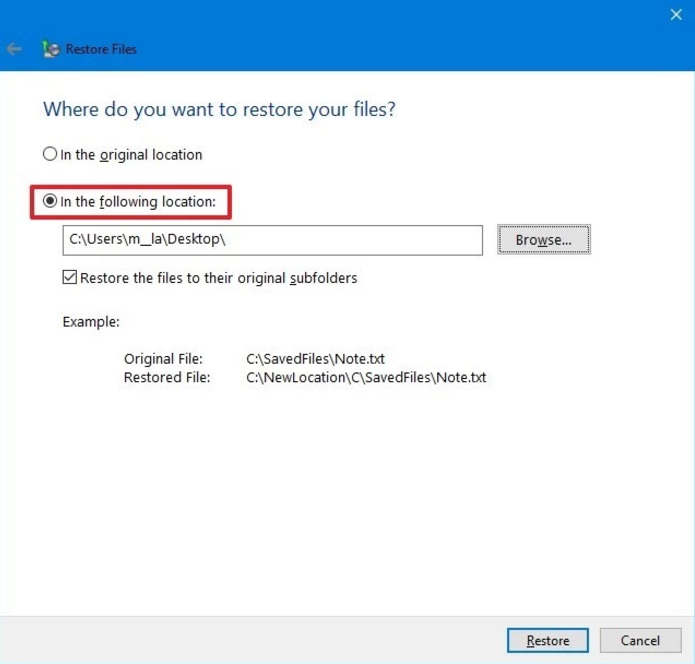Click the 'Restored File:' label

(167, 377)
